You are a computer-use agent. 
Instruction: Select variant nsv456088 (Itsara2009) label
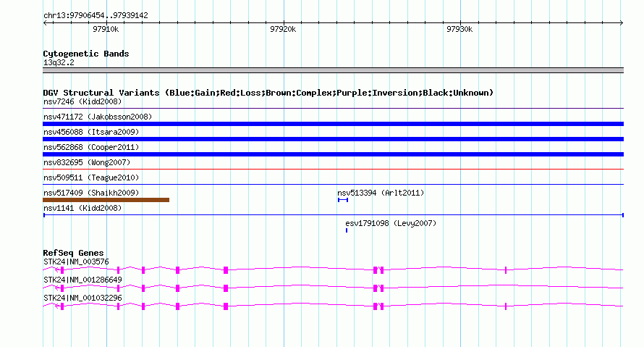point(91,132)
